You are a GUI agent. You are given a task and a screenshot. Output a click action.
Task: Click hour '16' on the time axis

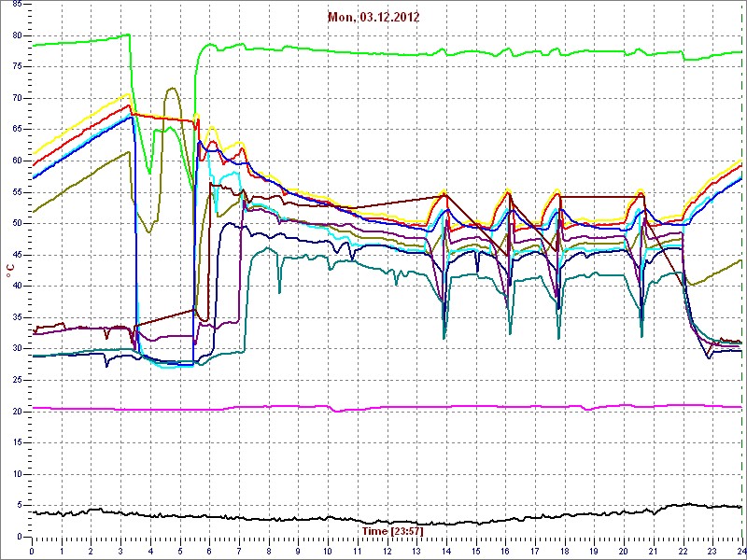pyautogui.click(x=505, y=550)
